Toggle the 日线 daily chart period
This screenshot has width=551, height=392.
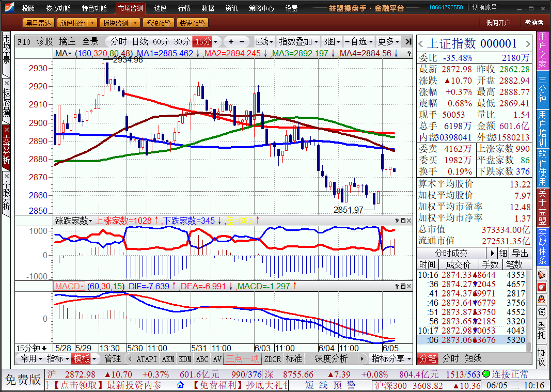(x=140, y=41)
